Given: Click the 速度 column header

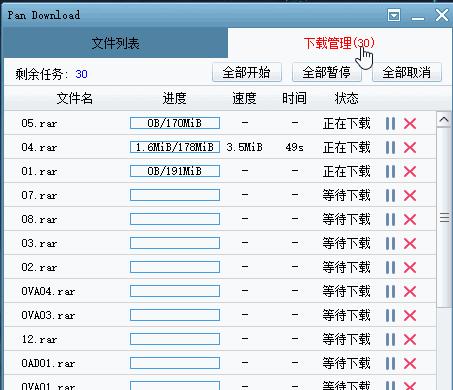Looking at the screenshot, I should coord(244,98).
